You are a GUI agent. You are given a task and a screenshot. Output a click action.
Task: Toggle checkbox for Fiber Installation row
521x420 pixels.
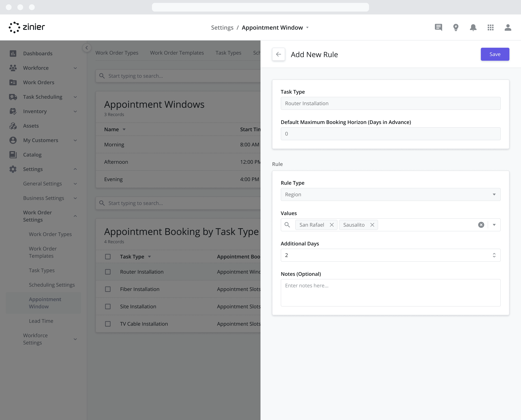[x=108, y=289]
